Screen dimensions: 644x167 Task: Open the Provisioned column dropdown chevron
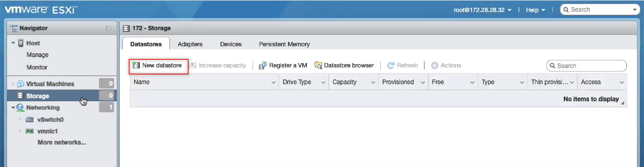click(x=423, y=82)
